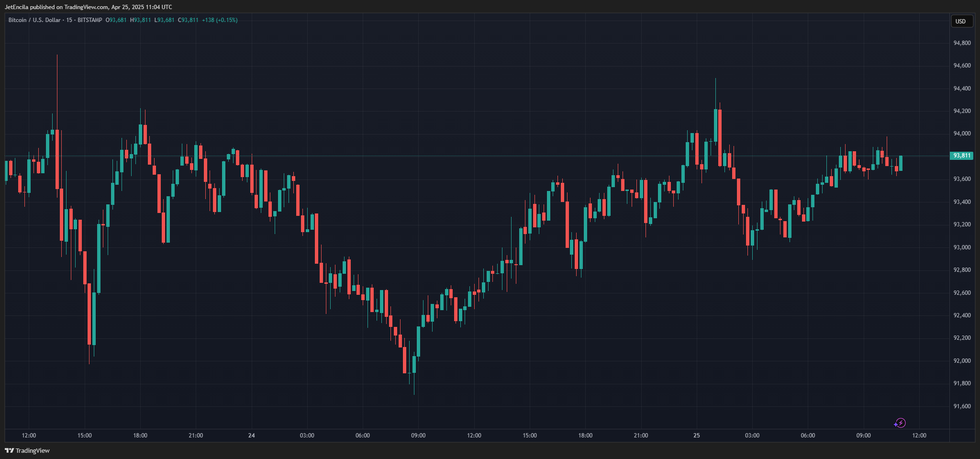Screen dimensions: 980x459
Task: Click the first 15:00 time axis label
Action: click(x=85, y=436)
